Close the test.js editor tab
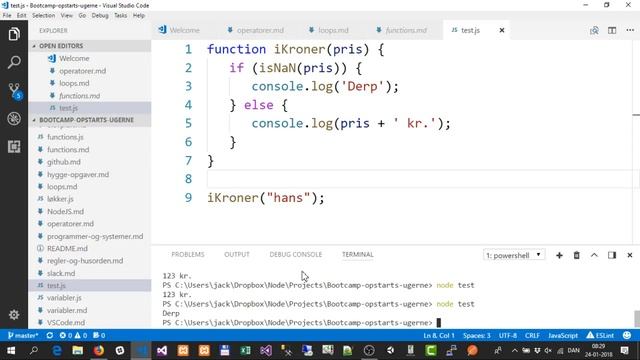Image resolution: width=640 pixels, height=360 pixels. [x=502, y=30]
